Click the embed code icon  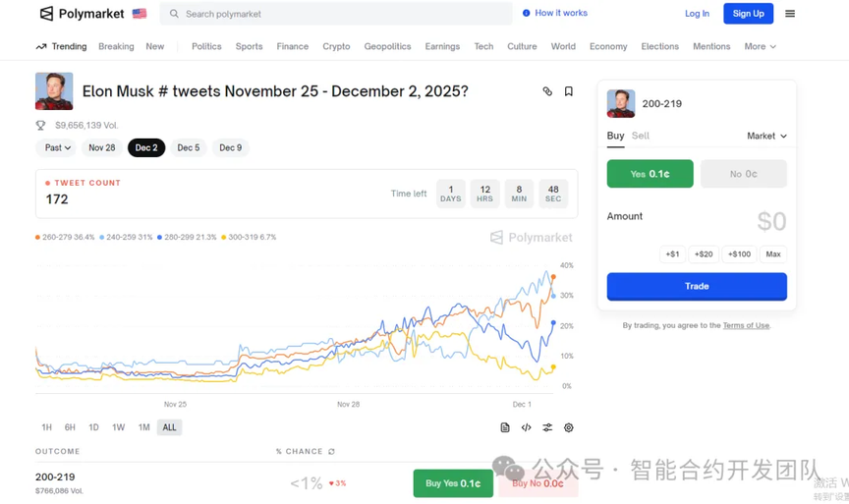[527, 427]
